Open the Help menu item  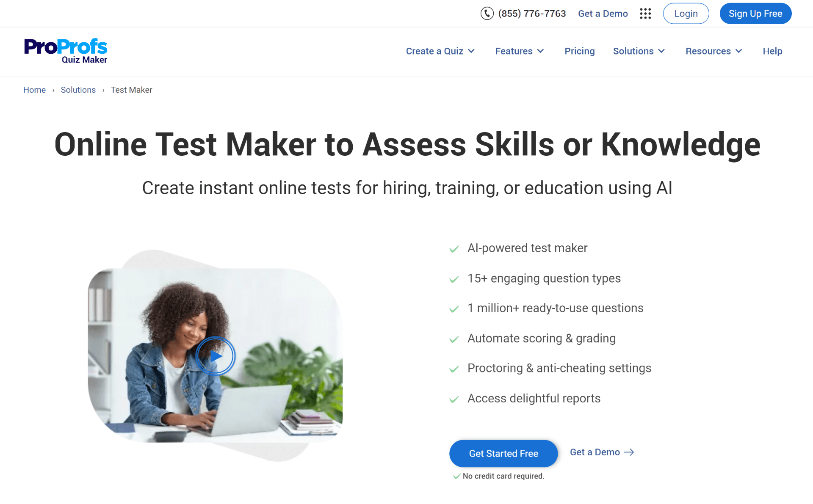[772, 51]
